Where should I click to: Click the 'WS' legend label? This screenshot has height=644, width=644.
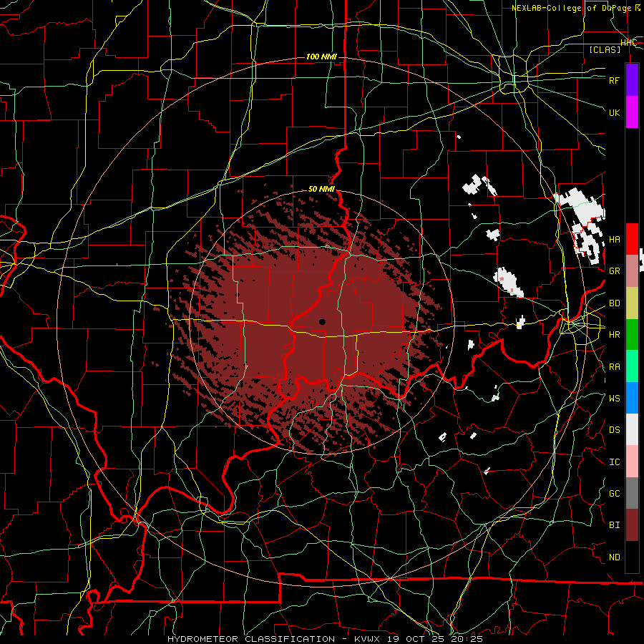click(x=614, y=399)
